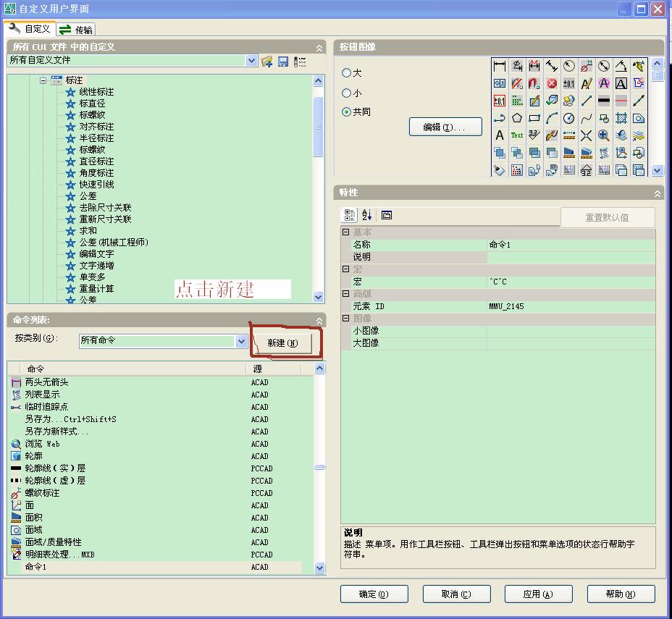Select the thick black line button image
Screen dimensions: 672x619
pyautogui.click(x=604, y=101)
